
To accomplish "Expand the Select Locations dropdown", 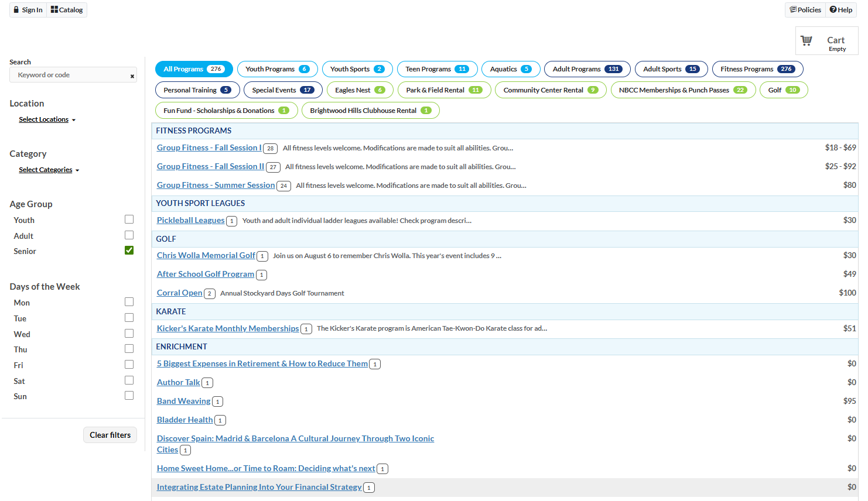I will [x=47, y=119].
